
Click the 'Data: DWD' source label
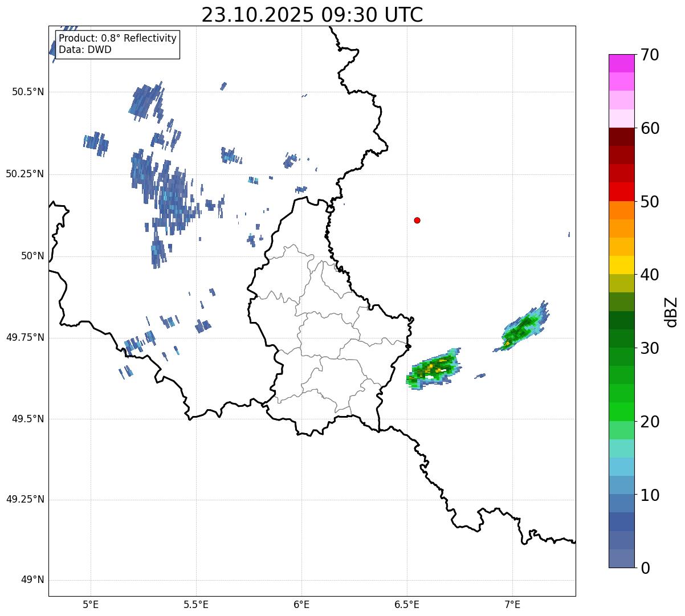pyautogui.click(x=85, y=50)
